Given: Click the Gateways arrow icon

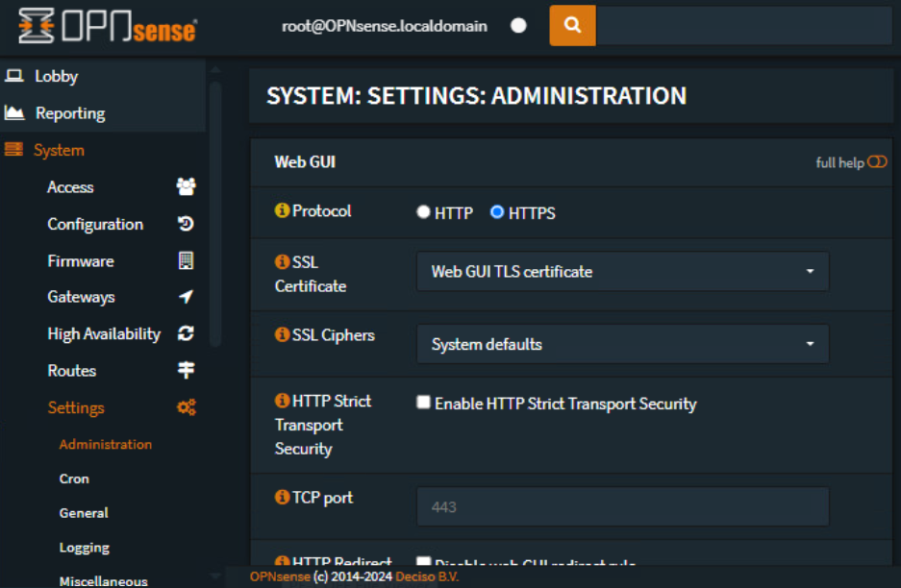Looking at the screenshot, I should [x=186, y=297].
